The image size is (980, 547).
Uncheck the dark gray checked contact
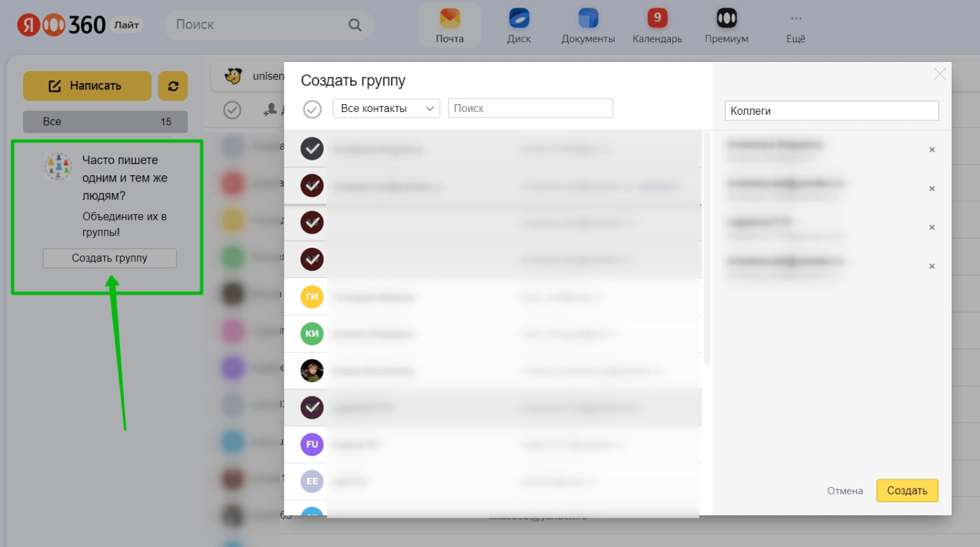[312, 149]
